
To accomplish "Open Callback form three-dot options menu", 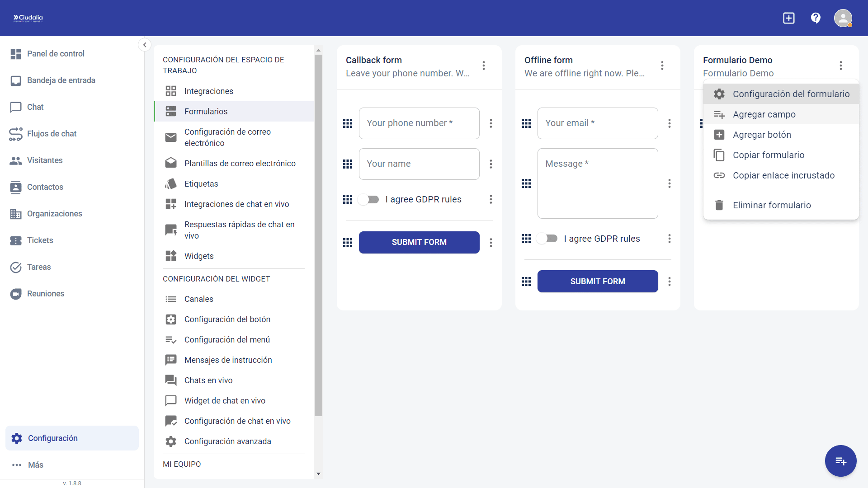I will click(x=484, y=66).
